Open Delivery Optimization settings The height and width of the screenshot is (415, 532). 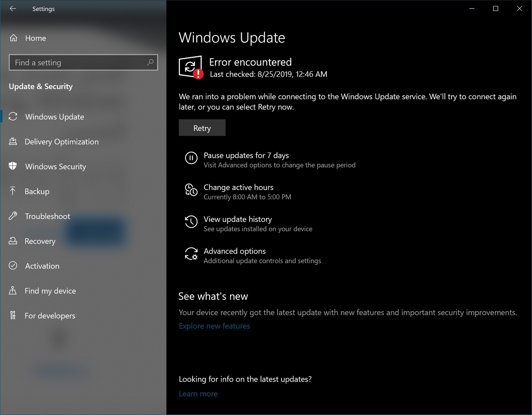pyautogui.click(x=62, y=142)
